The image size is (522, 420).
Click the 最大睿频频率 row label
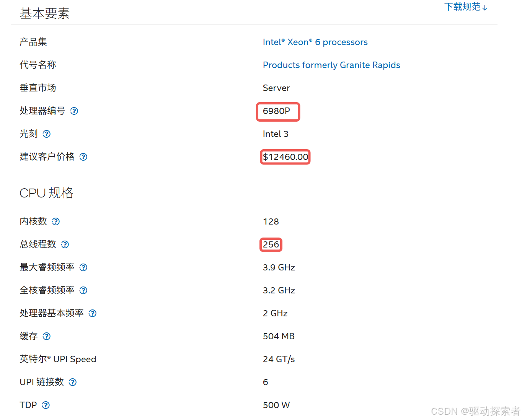pos(47,267)
